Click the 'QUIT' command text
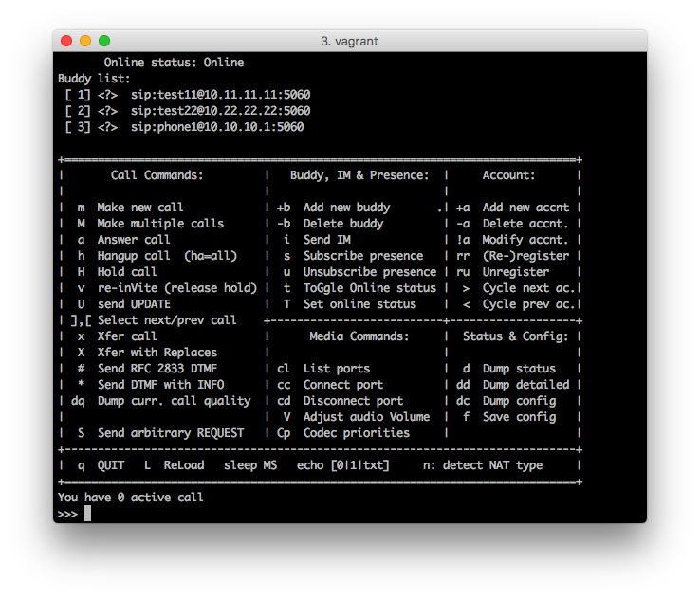The image size is (700, 599). tap(111, 465)
